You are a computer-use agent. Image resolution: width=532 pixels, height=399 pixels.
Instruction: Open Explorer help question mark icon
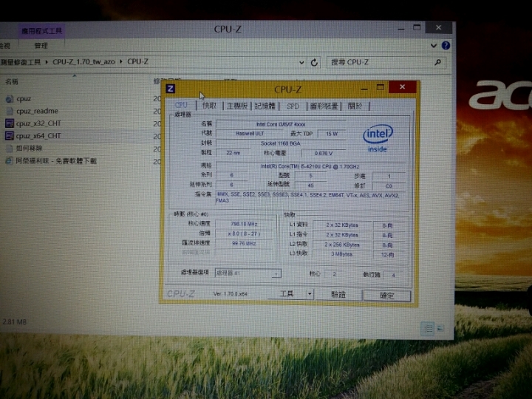click(x=446, y=46)
